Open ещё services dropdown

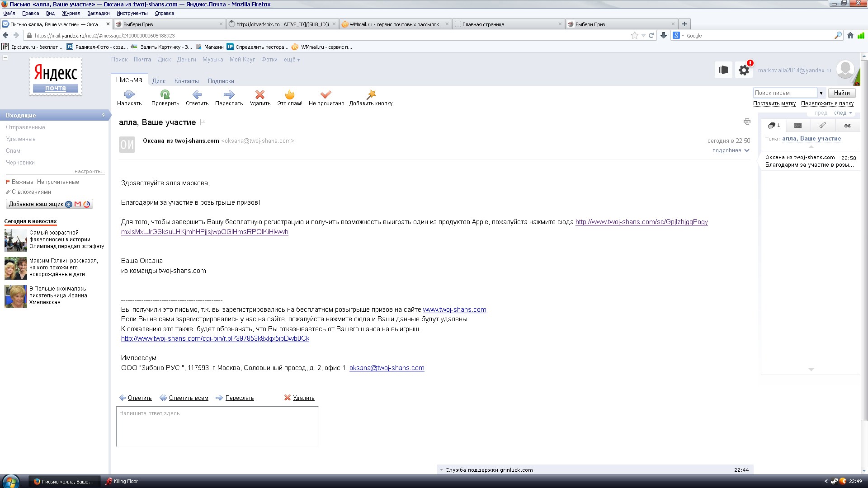pyautogui.click(x=292, y=60)
